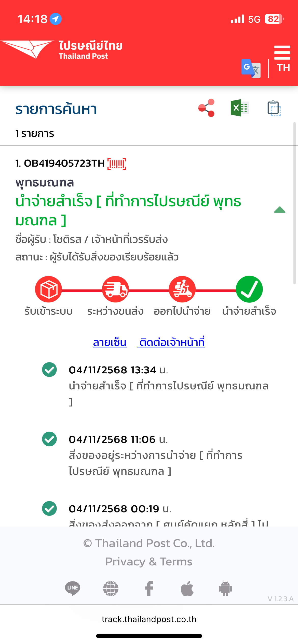Switch language via the TH label
Screen dimensions: 298x644
coord(283,68)
